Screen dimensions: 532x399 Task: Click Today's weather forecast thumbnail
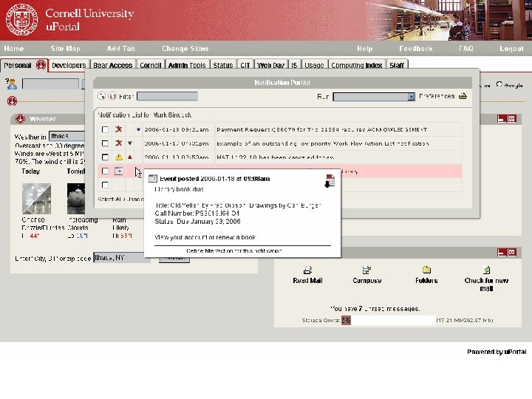pyautogui.click(x=36, y=199)
